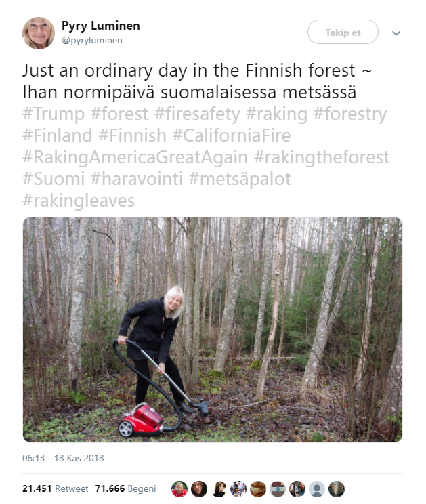Click the default gray silhouette liker avatar

tap(316, 489)
